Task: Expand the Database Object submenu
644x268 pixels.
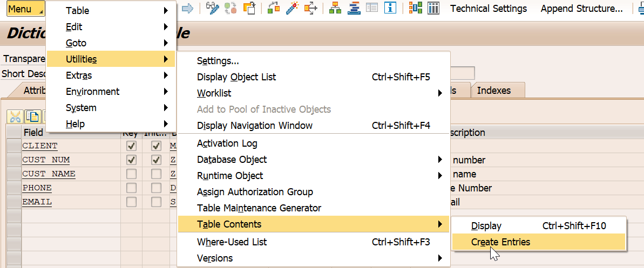Action: tap(314, 159)
